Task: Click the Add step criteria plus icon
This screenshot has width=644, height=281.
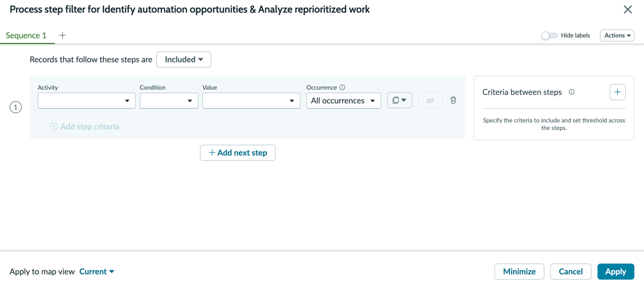Action: [x=54, y=126]
